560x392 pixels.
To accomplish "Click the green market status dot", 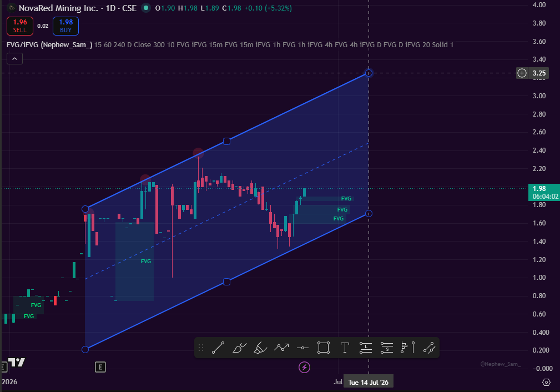I will (145, 8).
